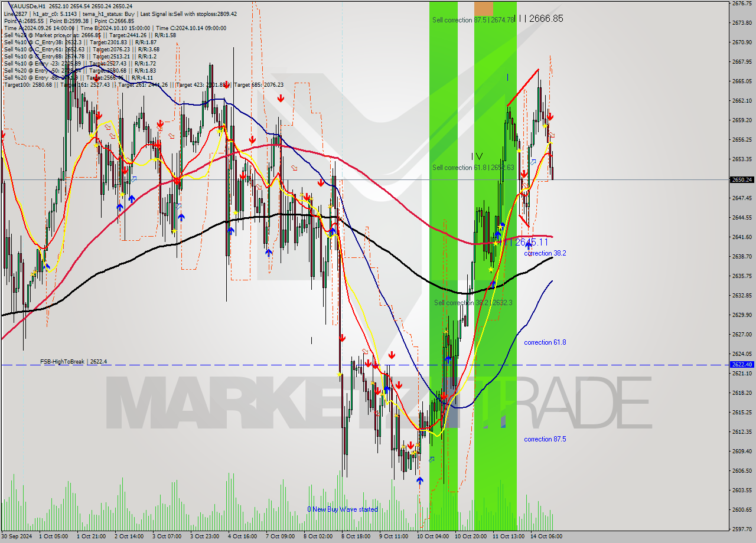Click the '10 Oct 04:00' time label
The width and height of the screenshot is (756, 543).
tap(432, 537)
